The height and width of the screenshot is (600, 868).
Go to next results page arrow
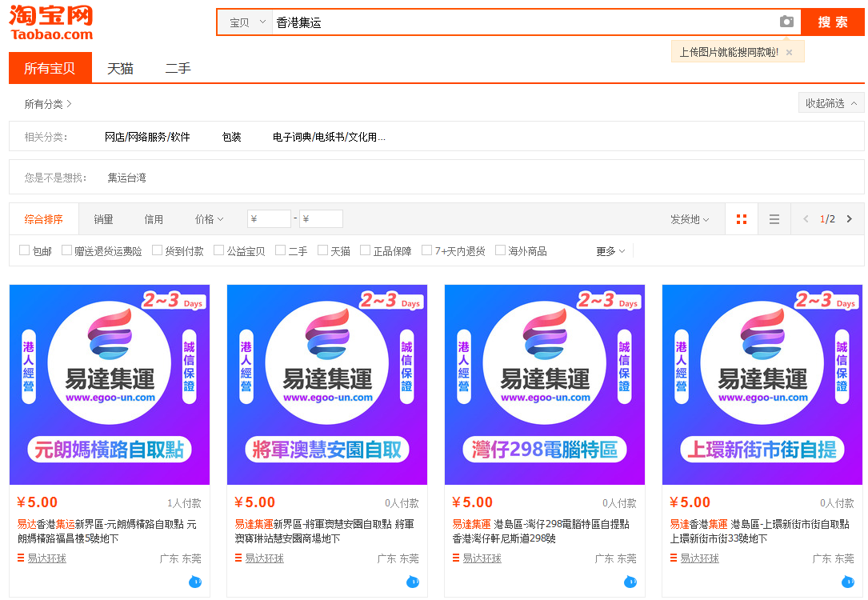click(x=849, y=219)
